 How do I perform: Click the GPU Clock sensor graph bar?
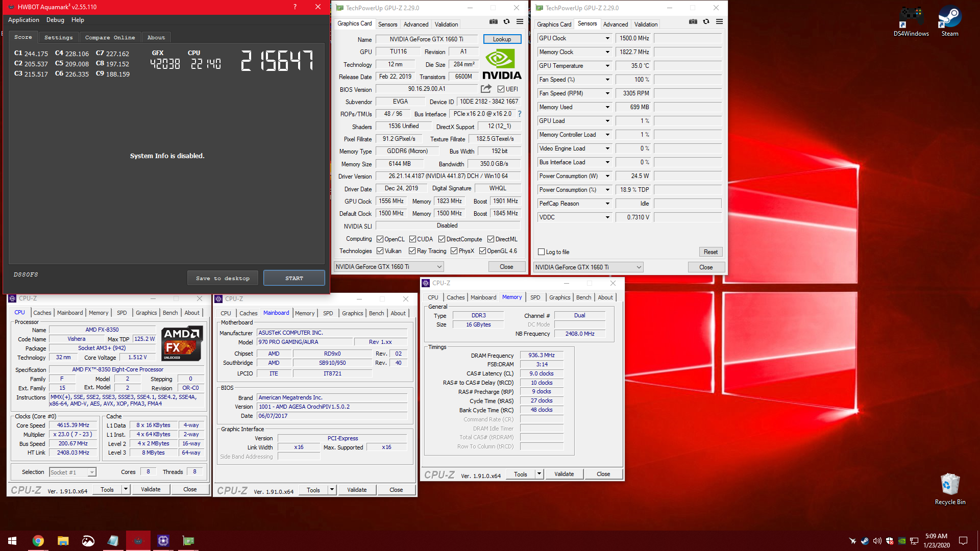688,38
